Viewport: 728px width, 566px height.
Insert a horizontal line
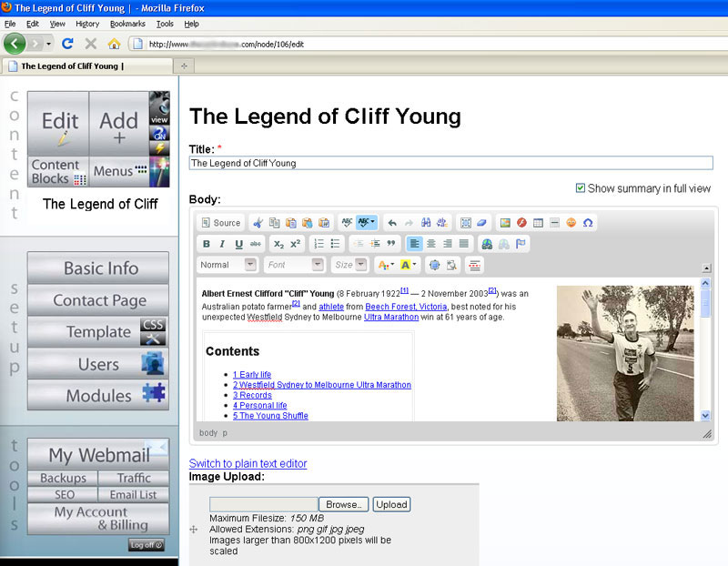pyautogui.click(x=554, y=223)
